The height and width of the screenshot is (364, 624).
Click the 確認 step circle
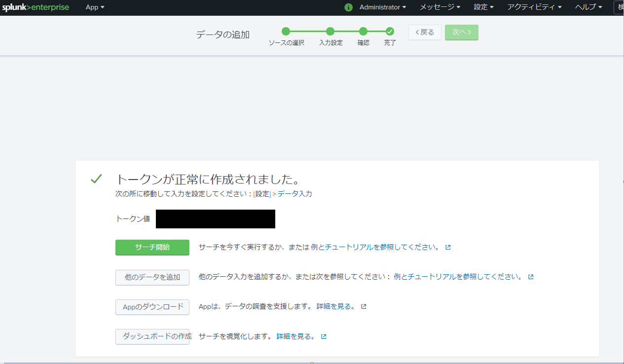[x=363, y=32]
